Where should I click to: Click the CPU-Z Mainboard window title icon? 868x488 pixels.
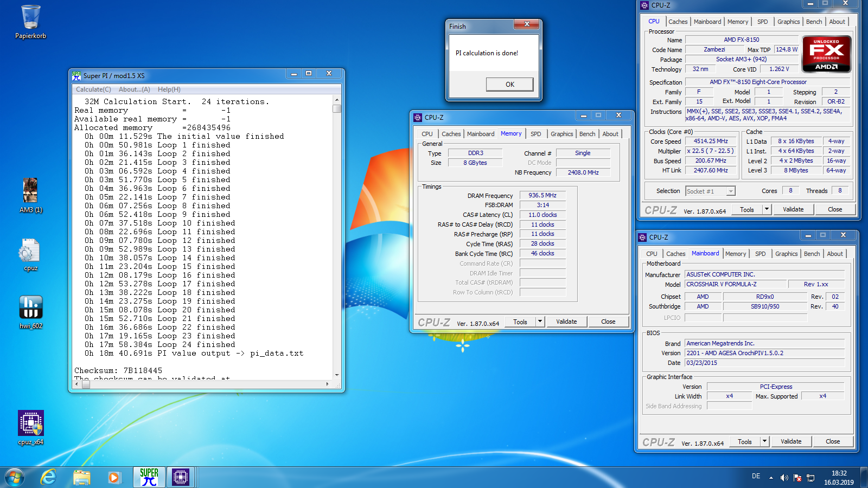click(642, 237)
